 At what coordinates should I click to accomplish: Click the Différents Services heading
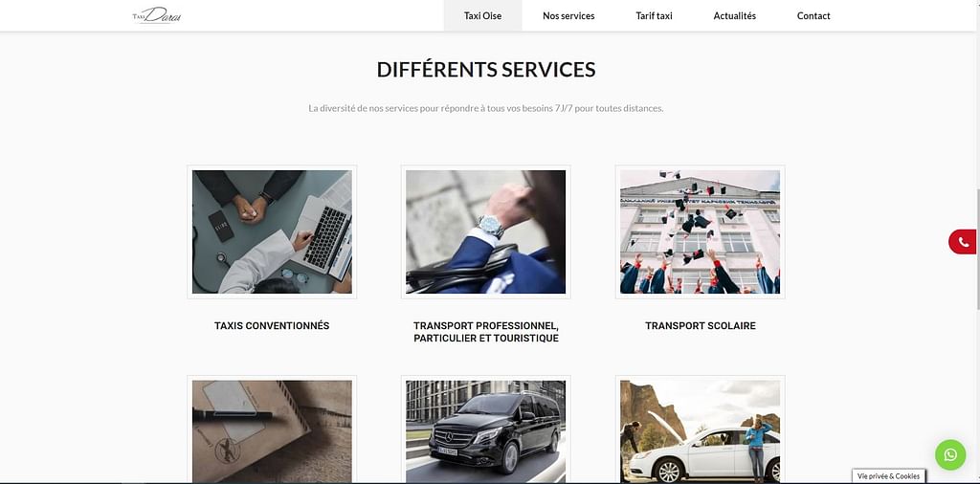pos(485,69)
